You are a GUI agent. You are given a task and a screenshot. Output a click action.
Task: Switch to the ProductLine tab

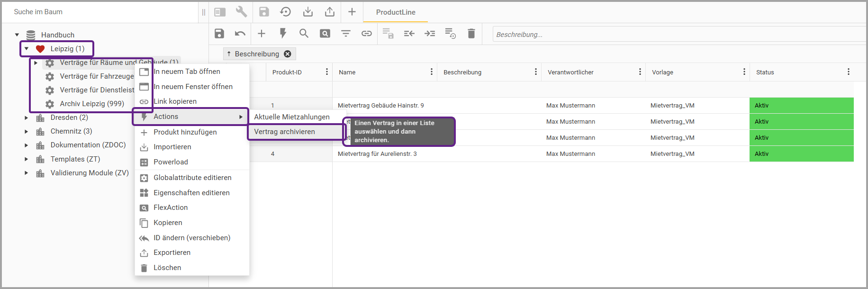tap(396, 12)
